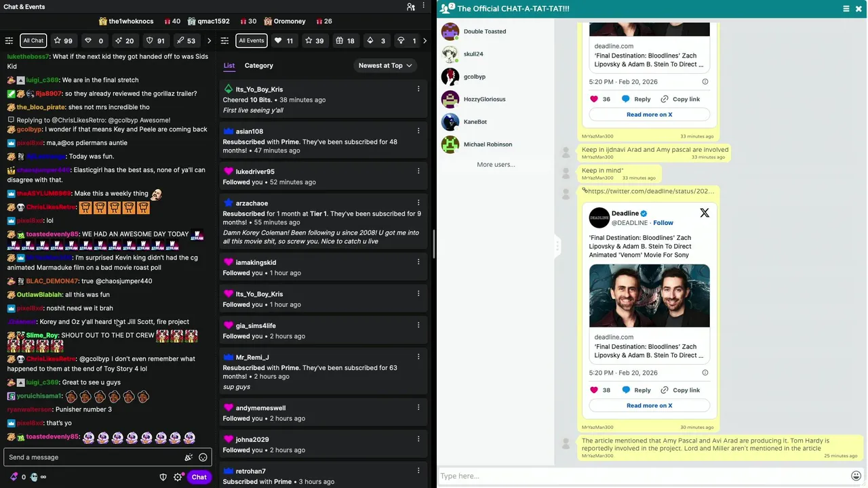Show more event filters arrow
The image size is (868, 488).
pyautogui.click(x=425, y=41)
